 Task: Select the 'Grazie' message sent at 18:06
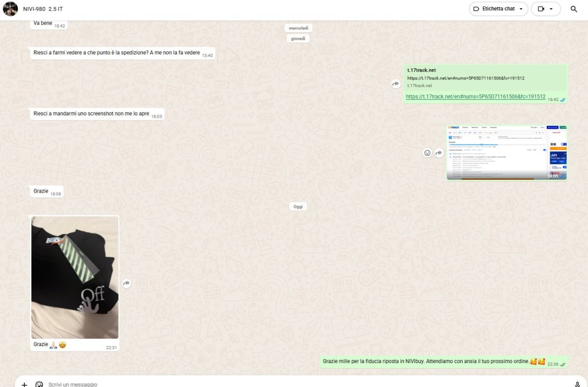pos(47,192)
